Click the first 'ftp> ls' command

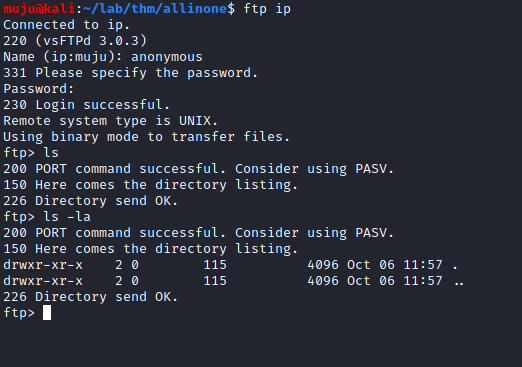pos(31,153)
